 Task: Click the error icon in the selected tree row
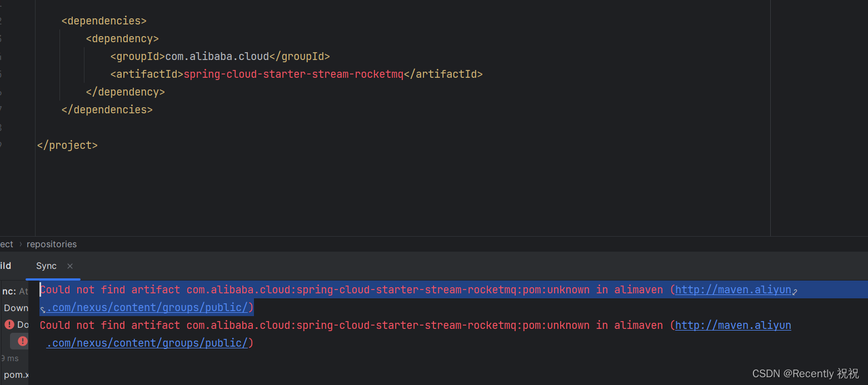(22, 341)
